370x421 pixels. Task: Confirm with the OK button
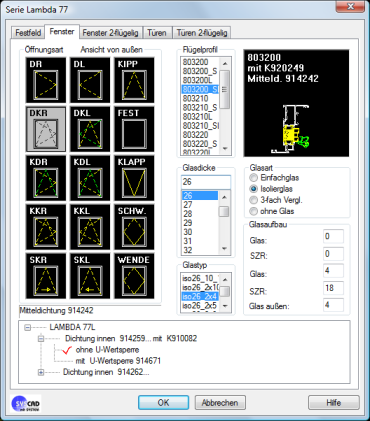pos(163,403)
